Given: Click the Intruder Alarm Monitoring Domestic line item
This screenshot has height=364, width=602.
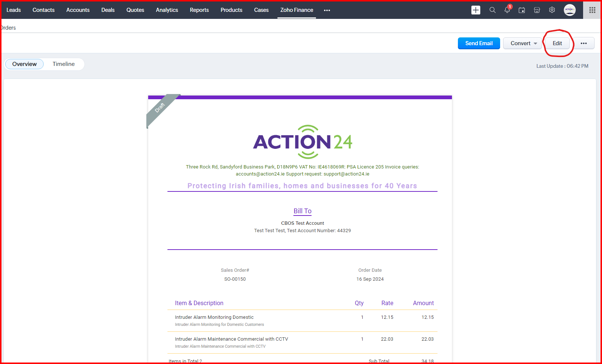Looking at the screenshot, I should (x=214, y=317).
